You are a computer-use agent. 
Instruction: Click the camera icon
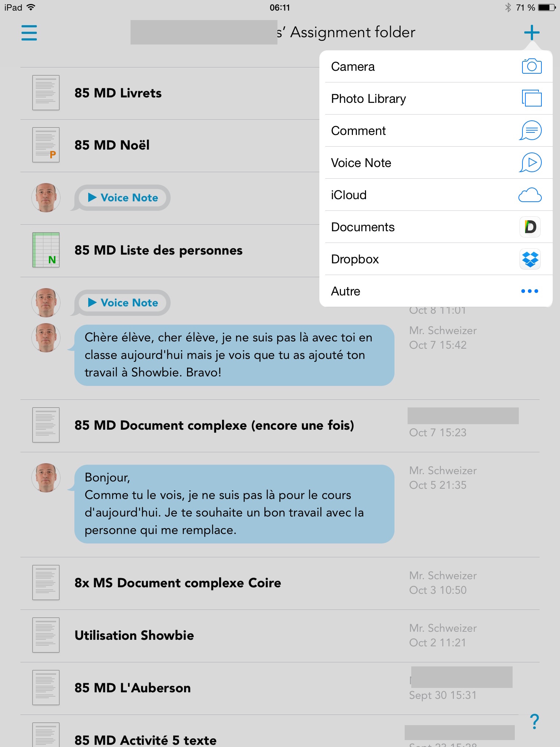point(531,66)
